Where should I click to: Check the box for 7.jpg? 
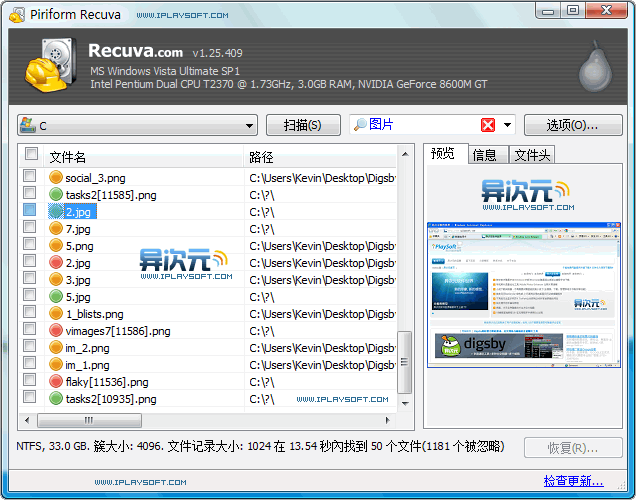30,229
